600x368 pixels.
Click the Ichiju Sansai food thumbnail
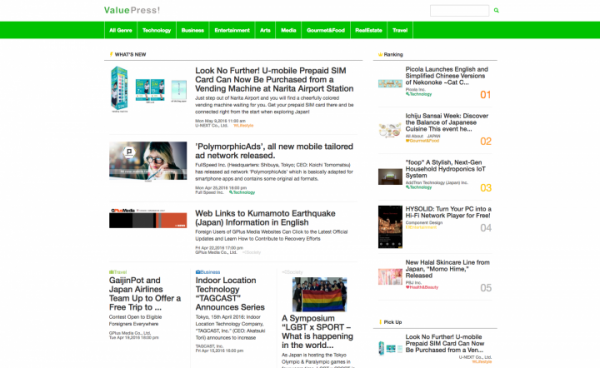pos(390,130)
